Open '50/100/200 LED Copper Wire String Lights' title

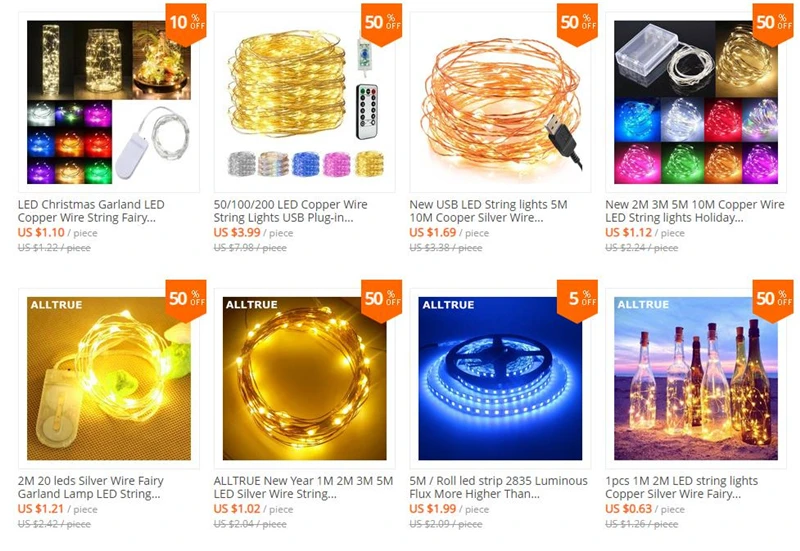point(290,211)
